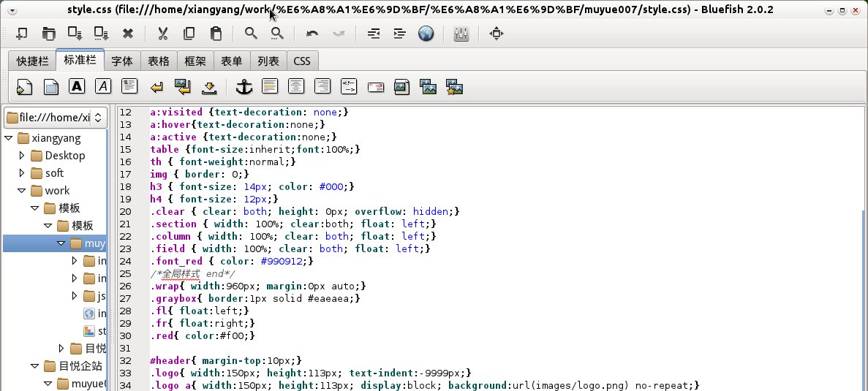Center the text with the center-align icon

296,86
